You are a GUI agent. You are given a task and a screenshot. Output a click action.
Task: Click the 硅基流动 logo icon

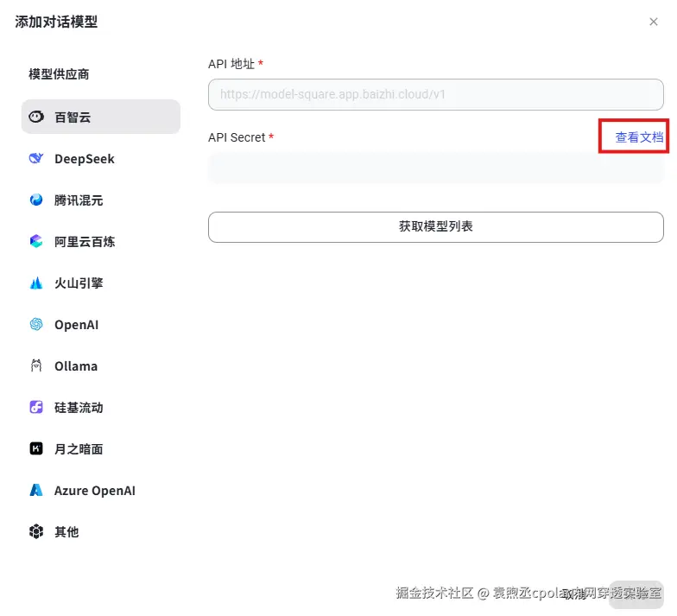[36, 407]
